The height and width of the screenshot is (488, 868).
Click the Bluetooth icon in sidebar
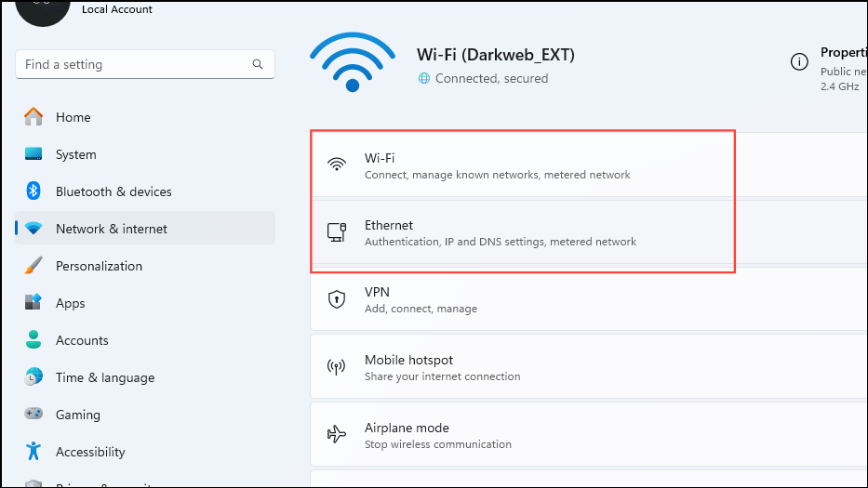coord(33,191)
